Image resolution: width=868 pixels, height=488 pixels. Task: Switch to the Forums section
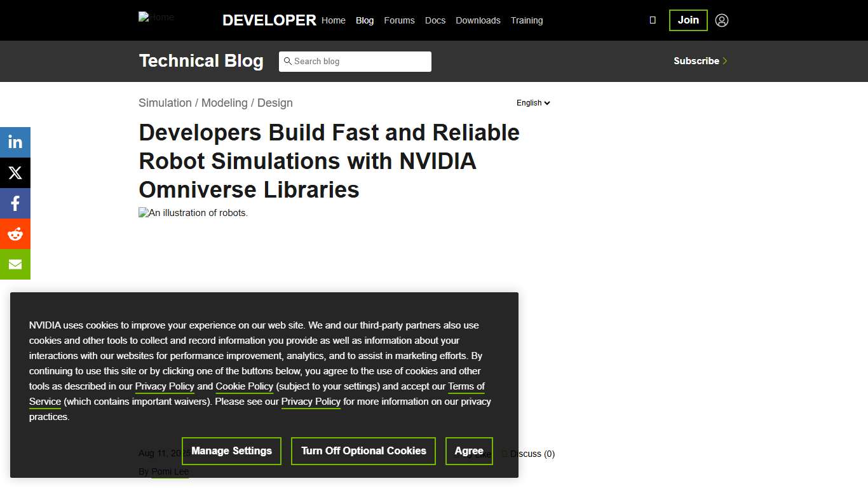click(x=399, y=20)
